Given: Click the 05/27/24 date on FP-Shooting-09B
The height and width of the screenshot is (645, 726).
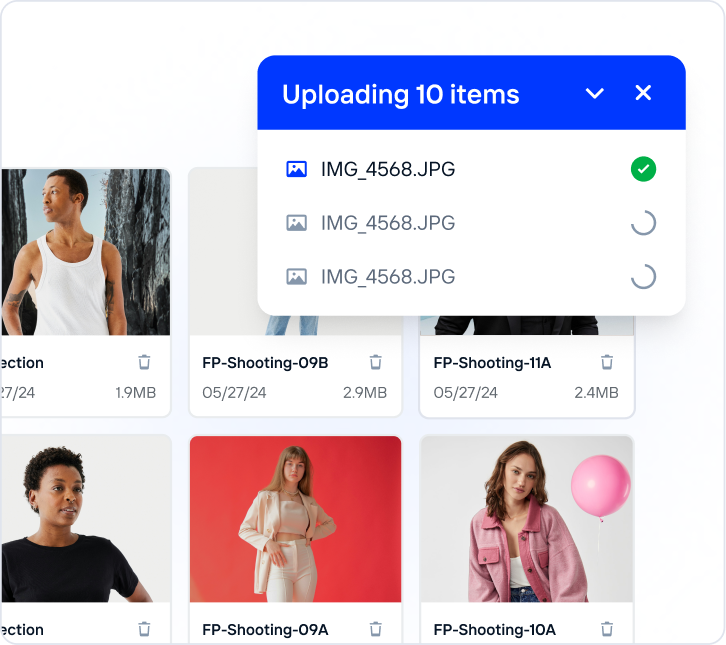Looking at the screenshot, I should pyautogui.click(x=234, y=393).
